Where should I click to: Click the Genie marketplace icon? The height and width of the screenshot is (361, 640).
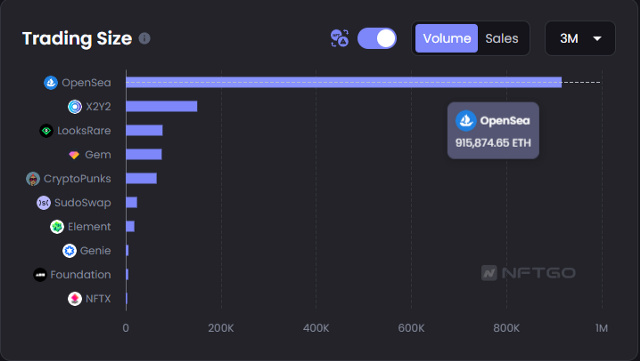(69, 251)
